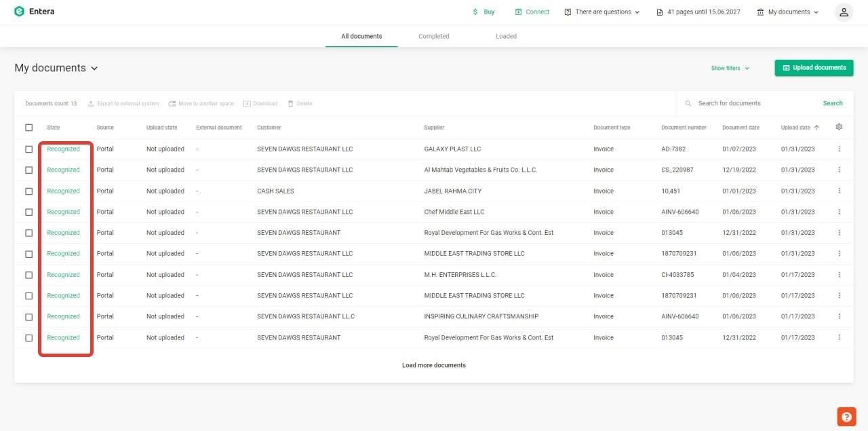This screenshot has width=868, height=431.
Task: Click the search magnifier icon
Action: pyautogui.click(x=688, y=103)
